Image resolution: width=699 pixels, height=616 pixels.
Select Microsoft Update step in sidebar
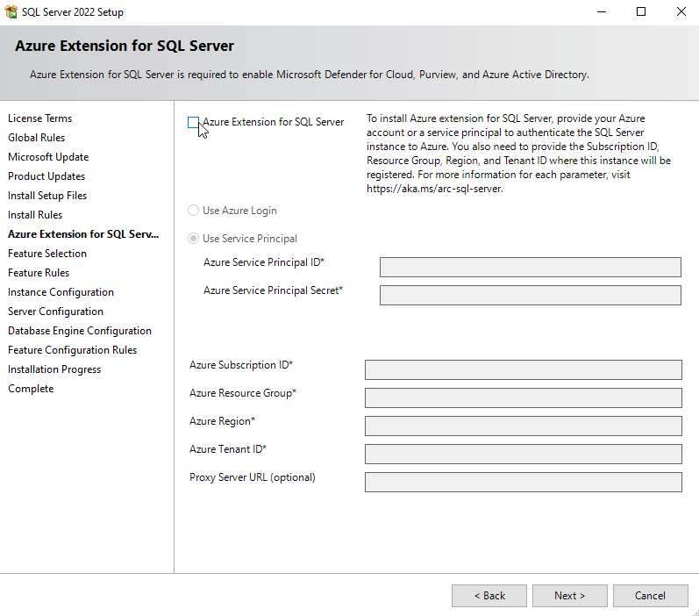48,157
